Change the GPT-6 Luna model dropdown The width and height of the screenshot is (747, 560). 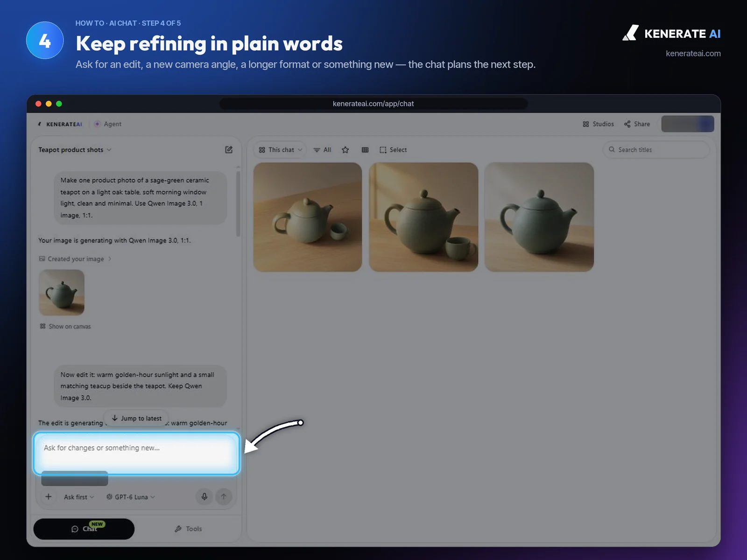(x=131, y=497)
